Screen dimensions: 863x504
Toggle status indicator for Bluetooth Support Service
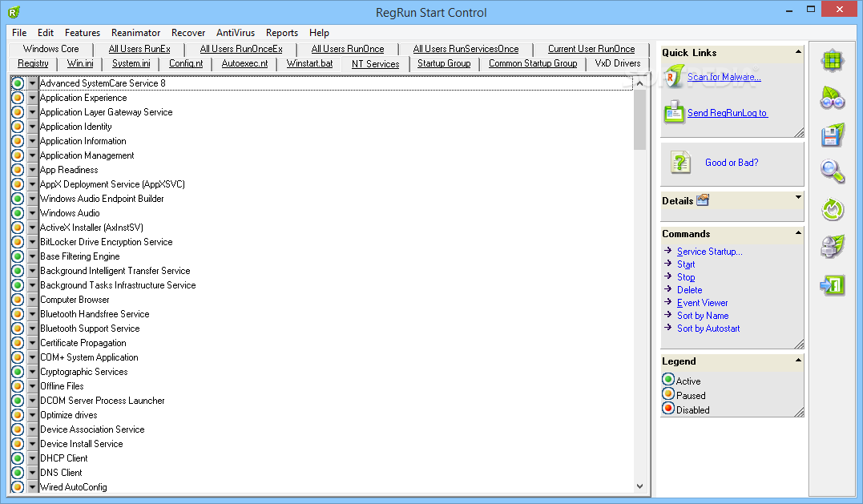(x=18, y=329)
